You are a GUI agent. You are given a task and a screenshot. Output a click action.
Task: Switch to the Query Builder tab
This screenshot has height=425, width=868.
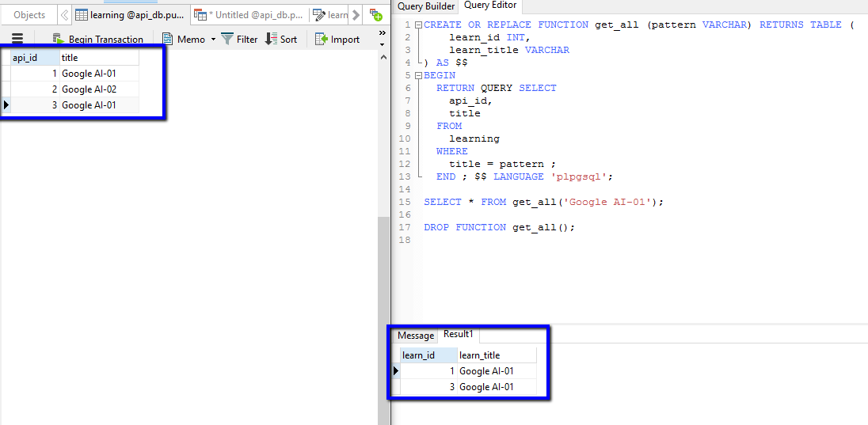click(426, 6)
